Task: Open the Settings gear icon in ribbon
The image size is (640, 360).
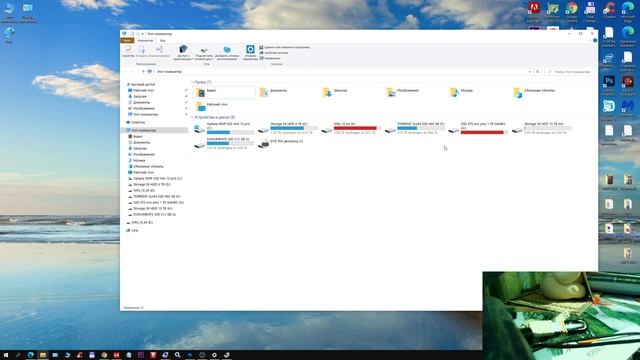Action: [x=250, y=49]
